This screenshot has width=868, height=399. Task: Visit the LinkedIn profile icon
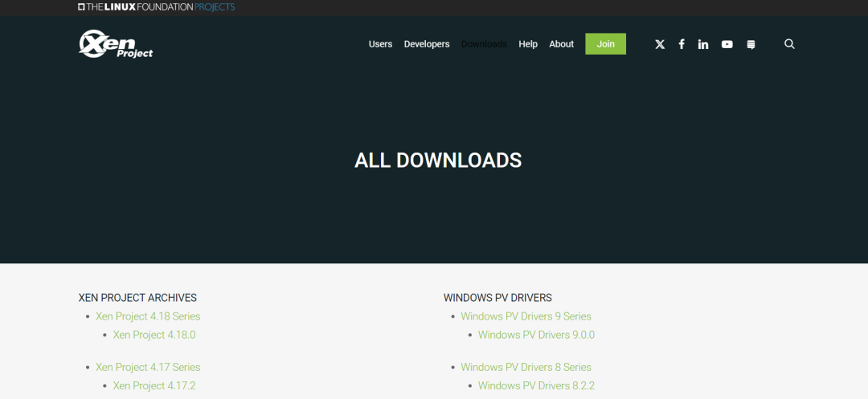tap(703, 44)
